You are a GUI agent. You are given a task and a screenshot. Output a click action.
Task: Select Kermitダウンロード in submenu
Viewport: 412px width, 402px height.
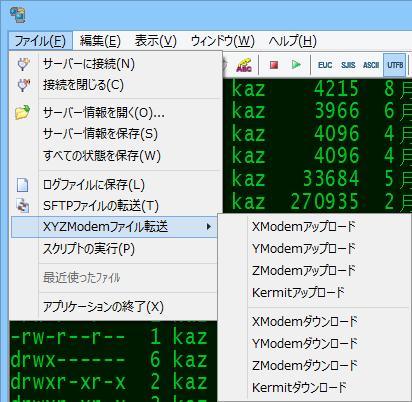(313, 388)
